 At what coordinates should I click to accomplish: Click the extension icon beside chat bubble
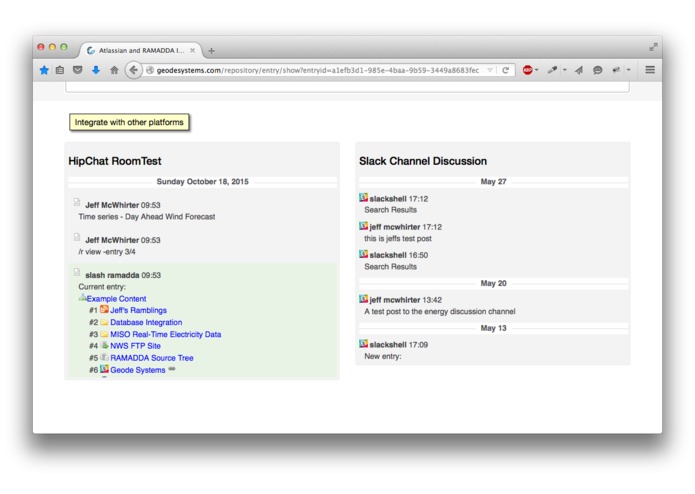point(616,70)
